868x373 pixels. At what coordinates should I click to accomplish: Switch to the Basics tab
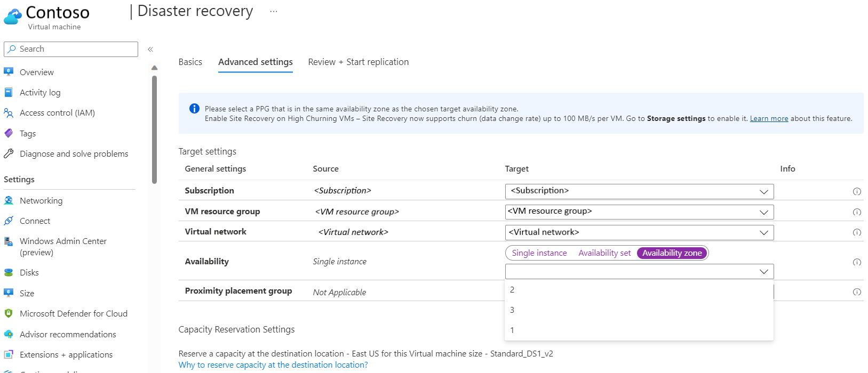[x=190, y=62]
